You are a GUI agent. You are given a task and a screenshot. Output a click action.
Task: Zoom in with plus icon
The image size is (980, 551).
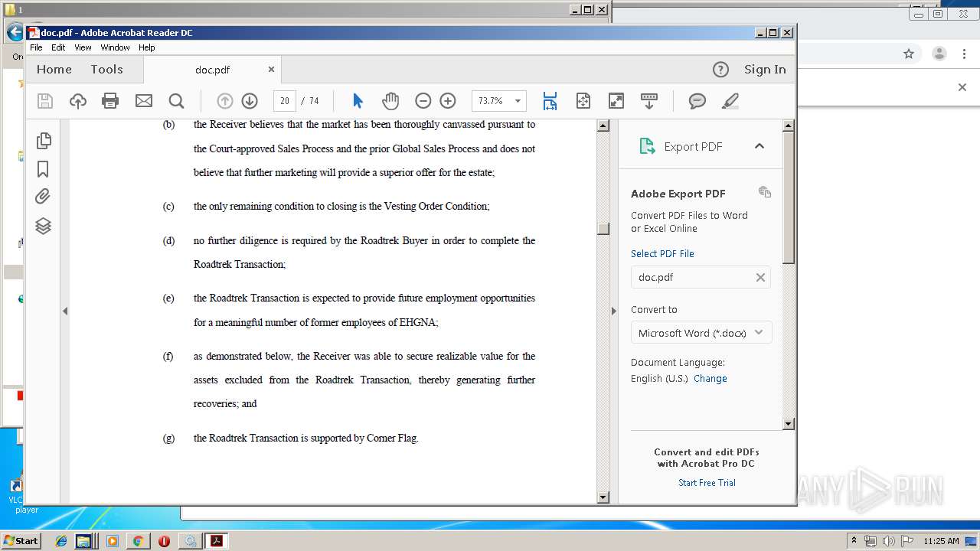[448, 101]
